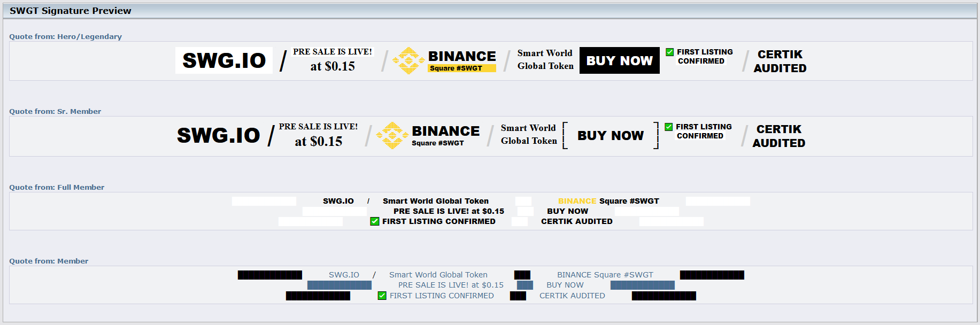Click FIRST LISTING CONFIRMED in Hero signature

[x=705, y=56]
